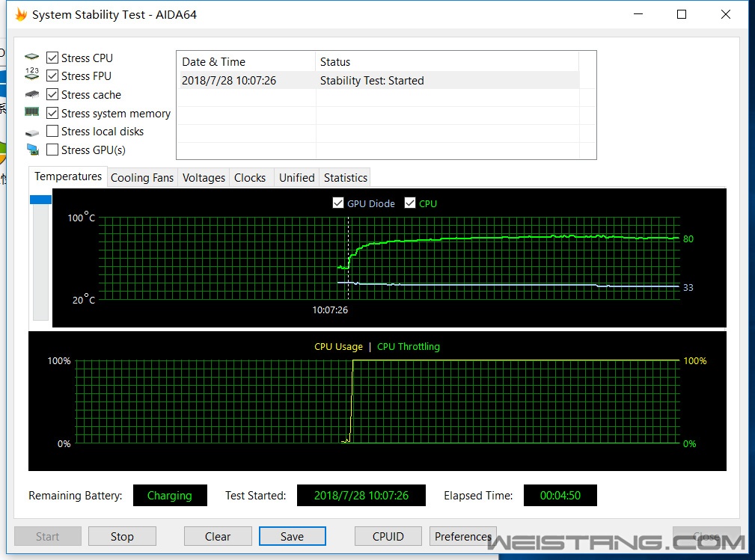
Task: Uncheck the Stress CPU checkbox
Action: tap(52, 58)
